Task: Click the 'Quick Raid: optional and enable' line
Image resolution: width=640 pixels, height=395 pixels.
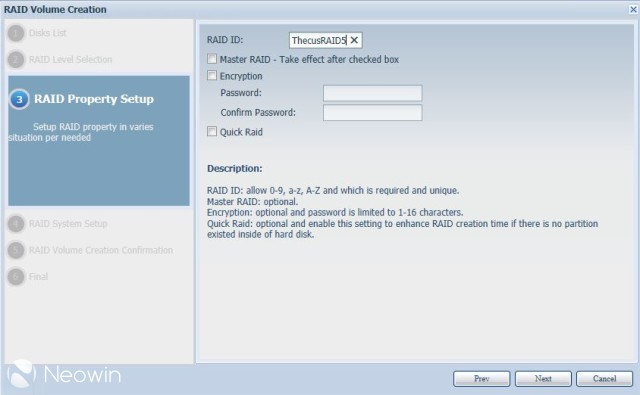Action: point(402,229)
